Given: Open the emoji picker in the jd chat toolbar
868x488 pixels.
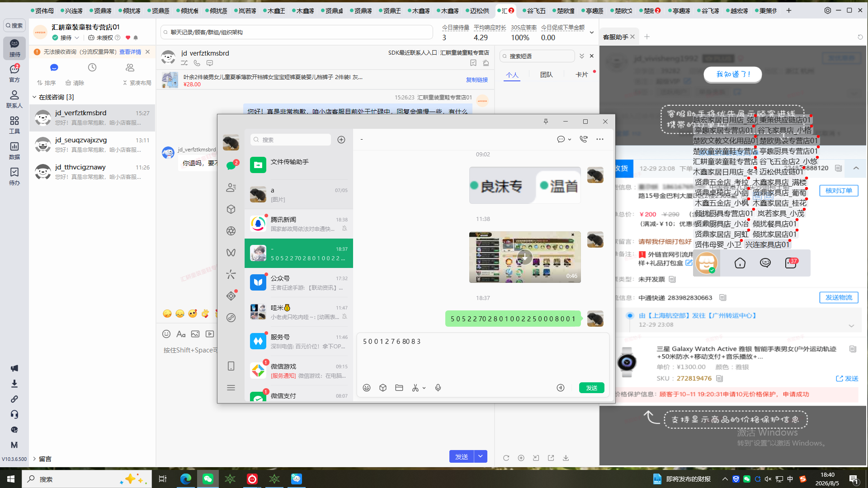Looking at the screenshot, I should (x=166, y=334).
